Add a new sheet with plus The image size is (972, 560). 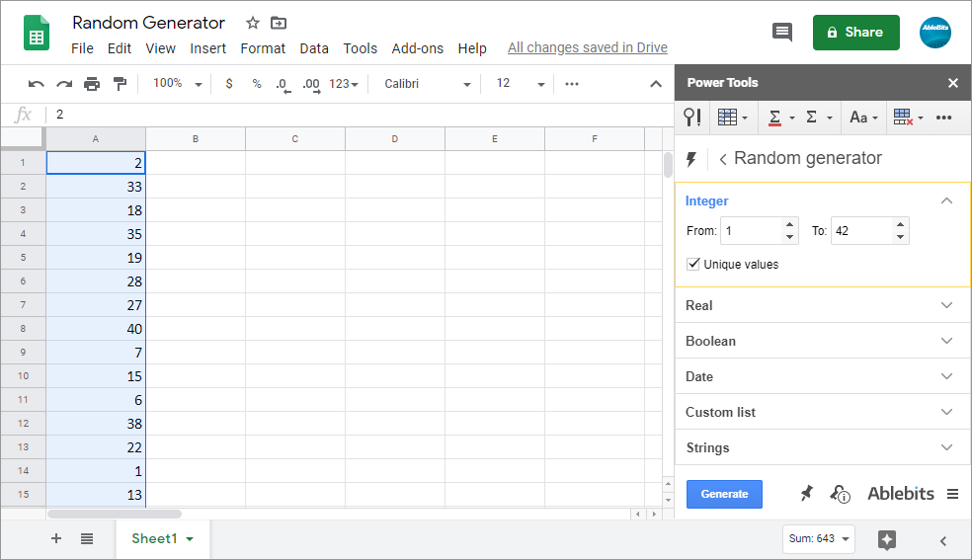tap(55, 538)
